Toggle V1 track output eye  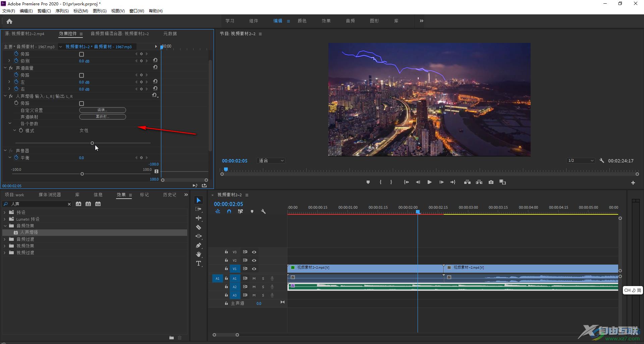pyautogui.click(x=254, y=269)
